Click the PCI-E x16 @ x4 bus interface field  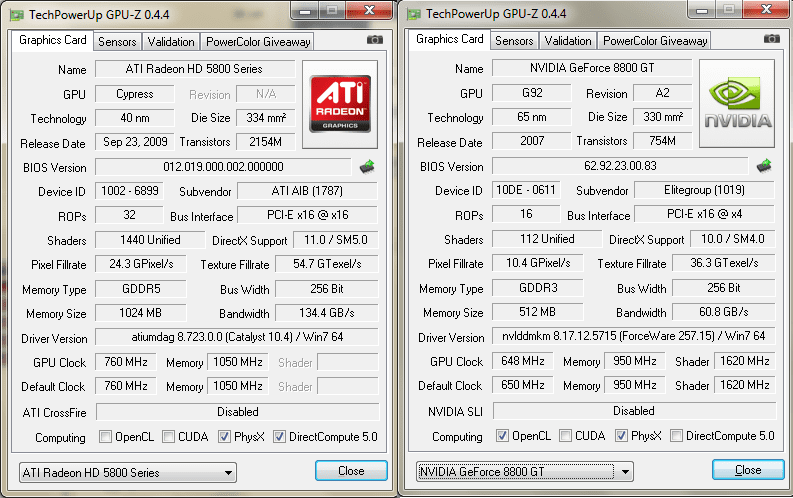click(704, 214)
